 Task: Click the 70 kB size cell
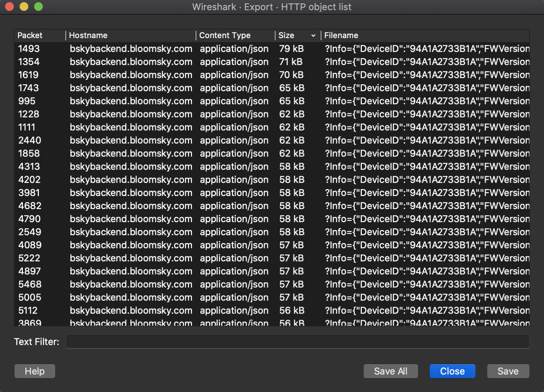point(291,75)
